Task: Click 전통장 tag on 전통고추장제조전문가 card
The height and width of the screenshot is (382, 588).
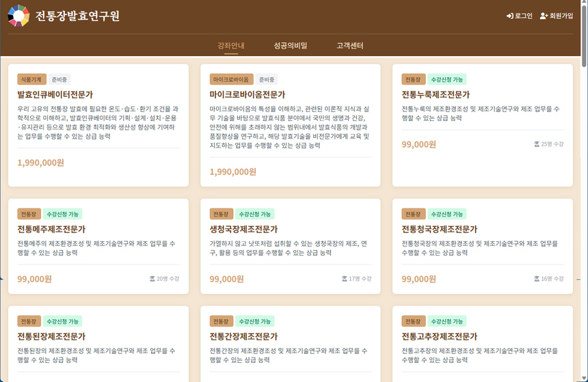Action: click(x=413, y=321)
